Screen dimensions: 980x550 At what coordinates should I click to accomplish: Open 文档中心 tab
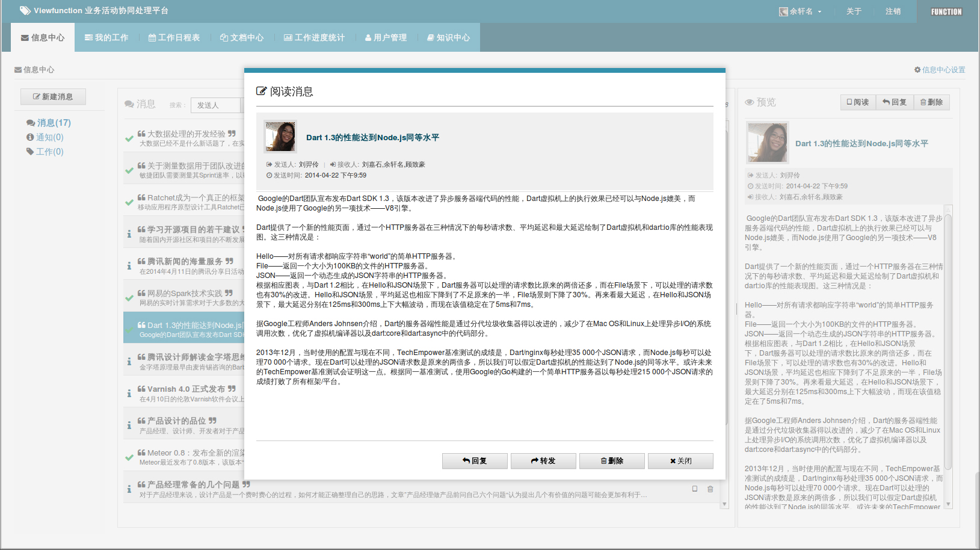coord(242,37)
